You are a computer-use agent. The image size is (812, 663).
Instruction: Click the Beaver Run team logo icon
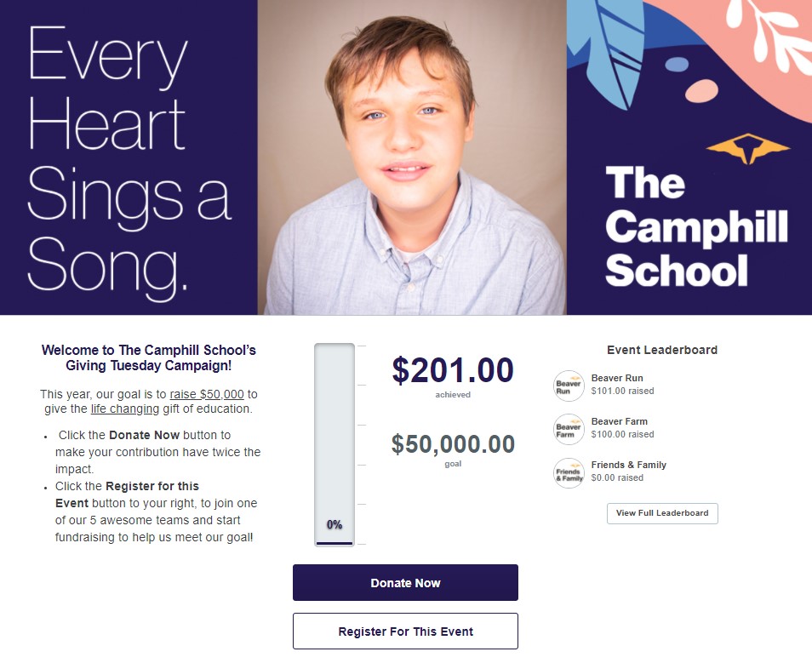click(569, 386)
